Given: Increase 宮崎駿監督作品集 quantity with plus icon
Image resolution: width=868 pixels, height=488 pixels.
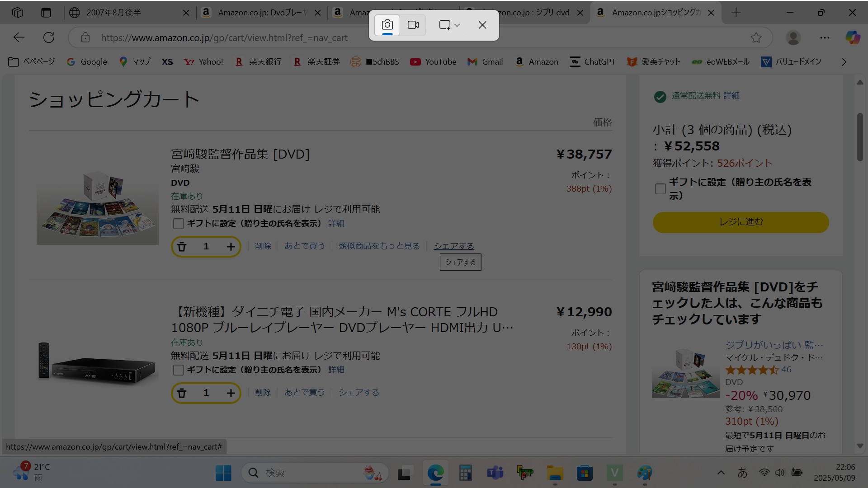Looking at the screenshot, I should (x=231, y=247).
